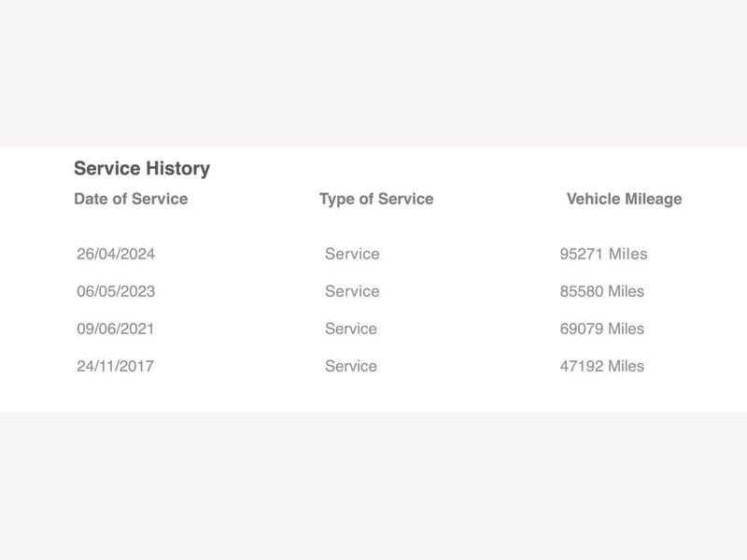
Task: Select the 85580 Miles mileage entry
Action: [x=601, y=291]
